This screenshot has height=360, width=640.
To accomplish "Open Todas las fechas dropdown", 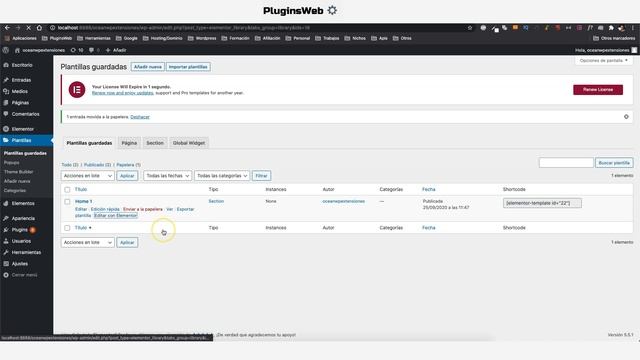I will coord(167,176).
